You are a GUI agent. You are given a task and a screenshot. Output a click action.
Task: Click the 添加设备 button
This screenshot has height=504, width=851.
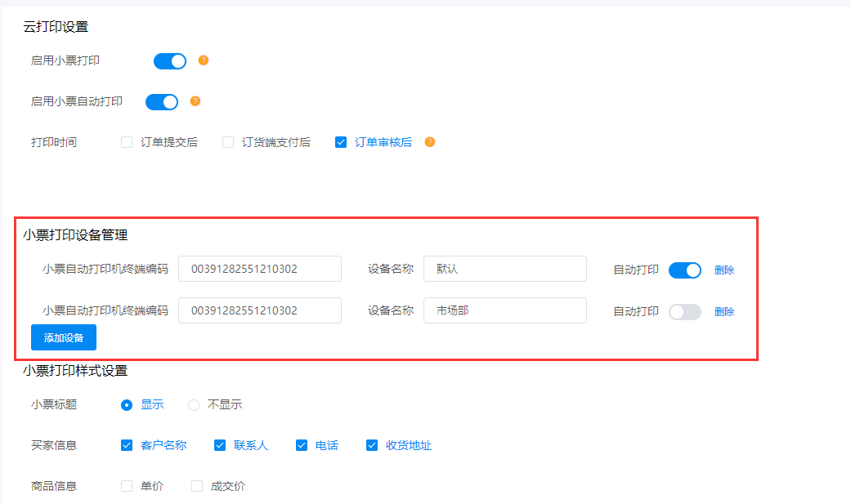pyautogui.click(x=64, y=337)
